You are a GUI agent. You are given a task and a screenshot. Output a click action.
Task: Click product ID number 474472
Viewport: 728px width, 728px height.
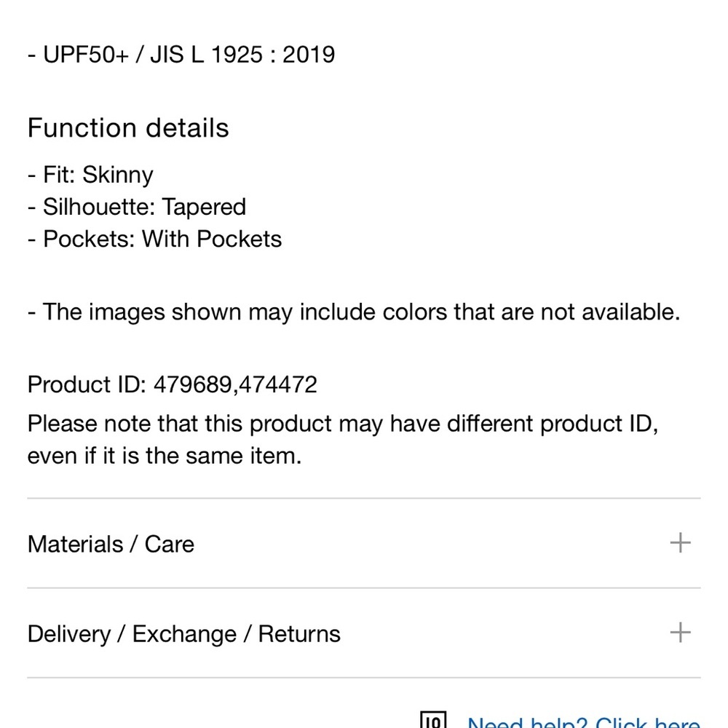pyautogui.click(x=278, y=384)
